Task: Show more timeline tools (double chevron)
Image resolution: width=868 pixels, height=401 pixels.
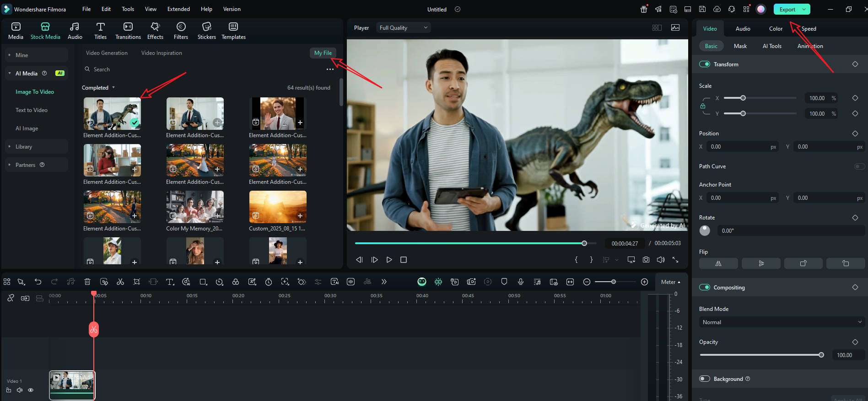Action: [x=384, y=282]
